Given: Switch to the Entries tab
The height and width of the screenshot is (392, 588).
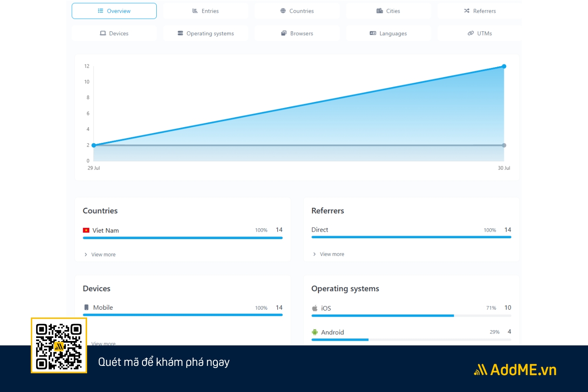Looking at the screenshot, I should 206,11.
